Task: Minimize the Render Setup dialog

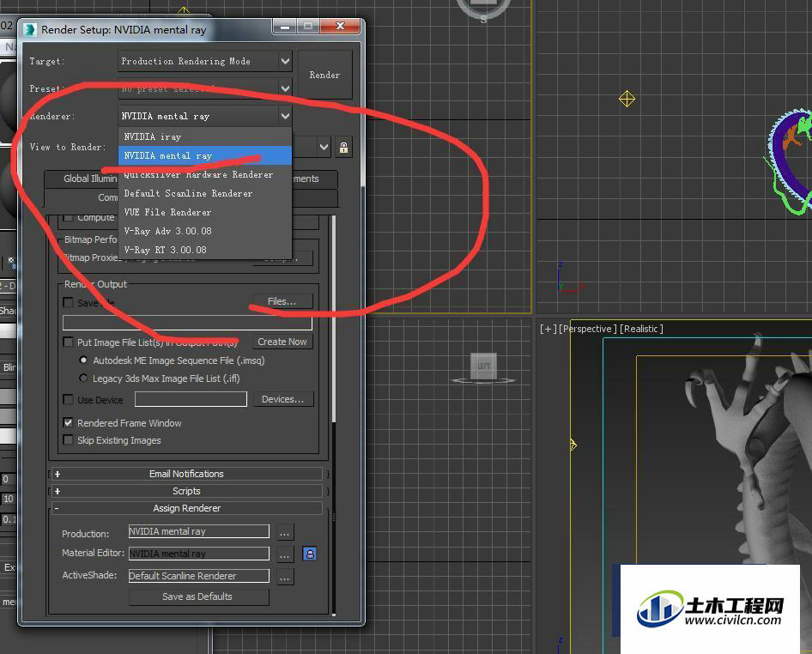Action: coord(285,27)
